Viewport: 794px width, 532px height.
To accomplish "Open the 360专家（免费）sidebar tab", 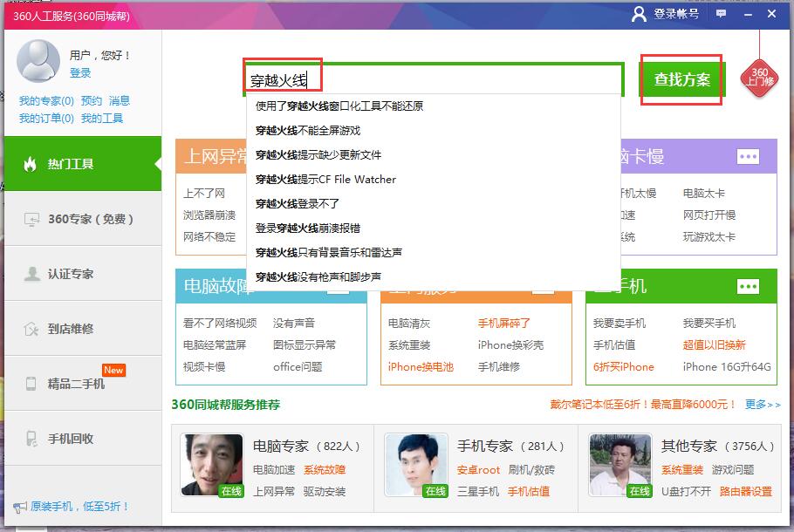I will point(83,219).
